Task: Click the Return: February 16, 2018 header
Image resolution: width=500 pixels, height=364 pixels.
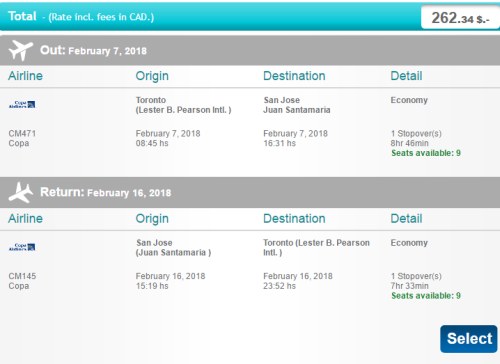Action: tap(105, 192)
